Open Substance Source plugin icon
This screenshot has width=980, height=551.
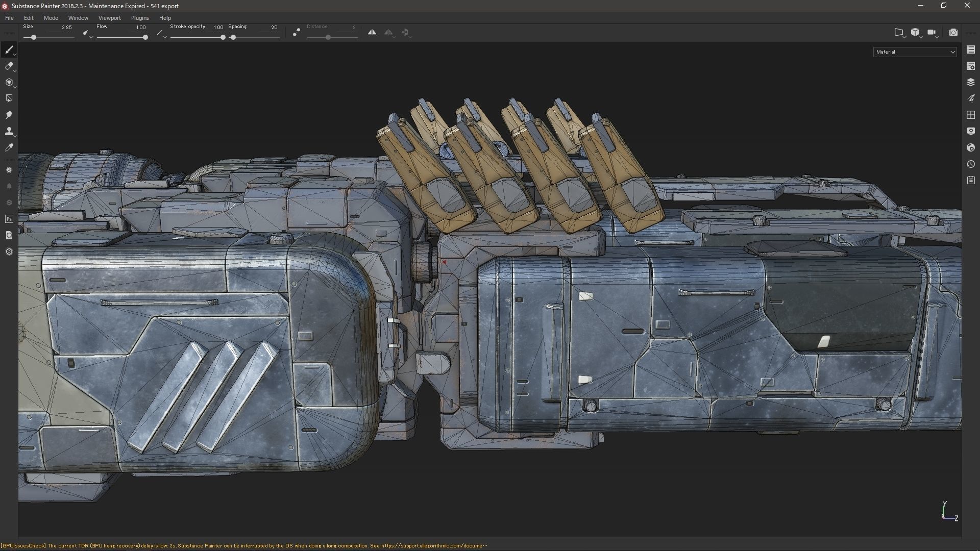pyautogui.click(x=9, y=170)
